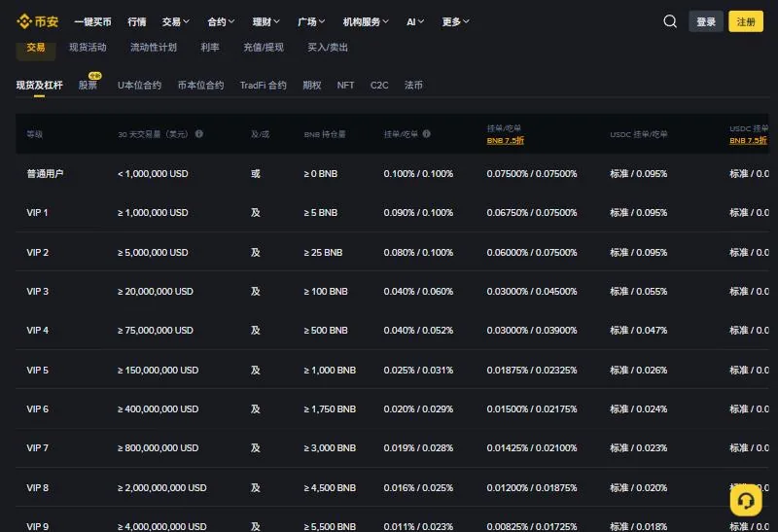This screenshot has height=532, width=778.
Task: Select 现货及杠杆 sub-tab
Action: (x=39, y=86)
